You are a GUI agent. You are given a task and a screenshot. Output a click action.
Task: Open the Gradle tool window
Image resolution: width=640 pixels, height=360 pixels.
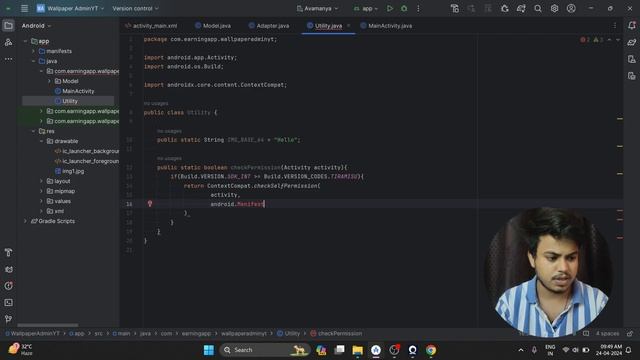631,42
